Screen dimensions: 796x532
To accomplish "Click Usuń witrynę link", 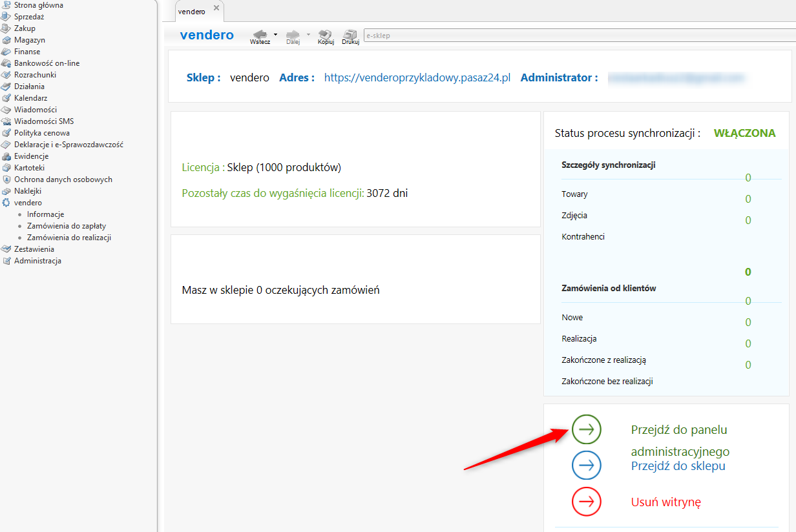I will click(x=666, y=502).
